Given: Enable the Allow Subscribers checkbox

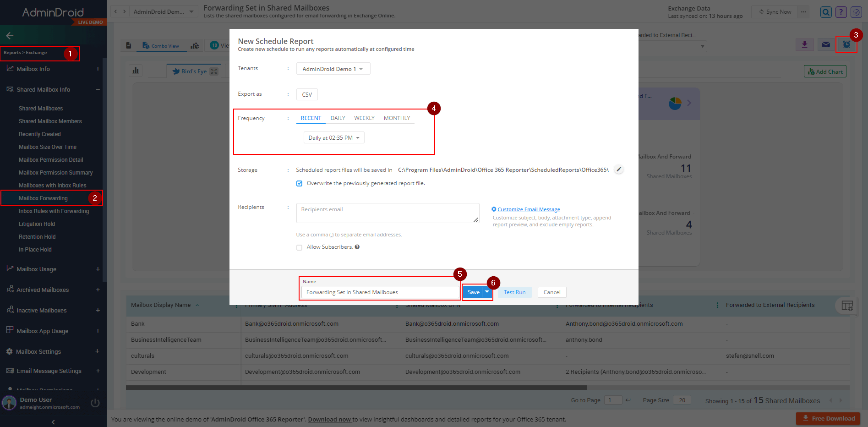Looking at the screenshot, I should click(299, 247).
